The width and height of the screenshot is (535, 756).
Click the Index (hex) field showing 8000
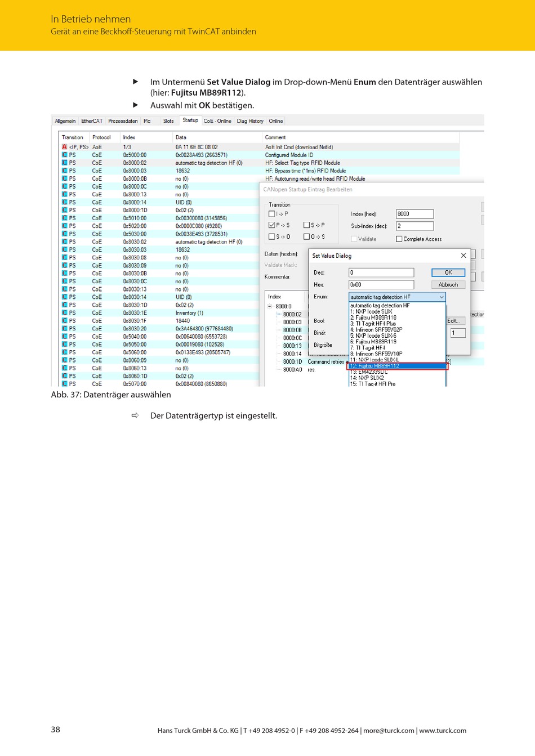pos(415,214)
